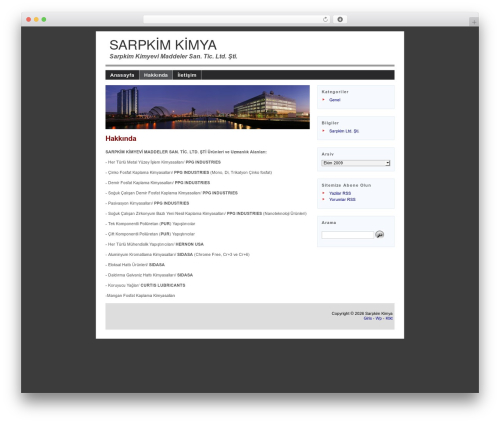500x423 pixels.
Task: Open a new browser tab with plus
Action: coord(474,22)
